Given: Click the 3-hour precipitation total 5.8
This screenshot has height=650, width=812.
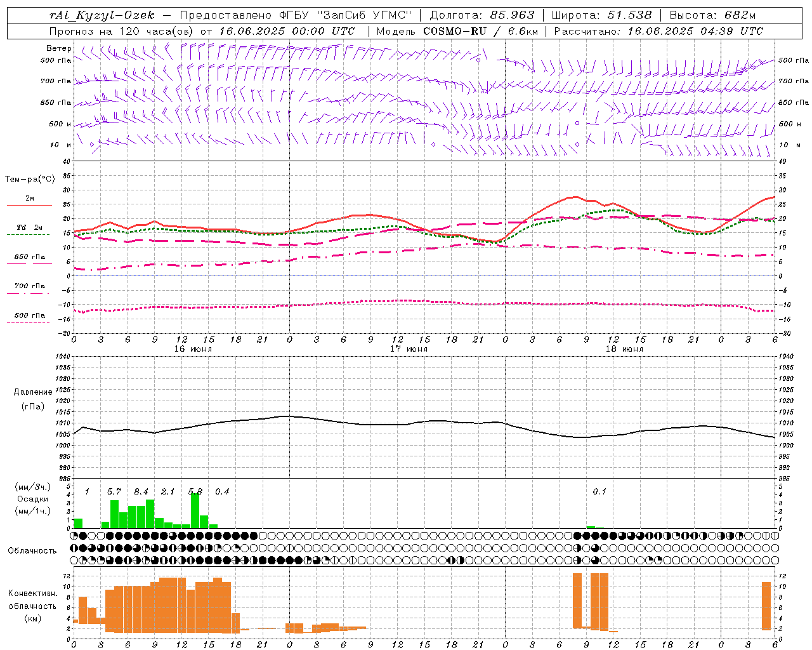Looking at the screenshot, I should coord(195,491).
